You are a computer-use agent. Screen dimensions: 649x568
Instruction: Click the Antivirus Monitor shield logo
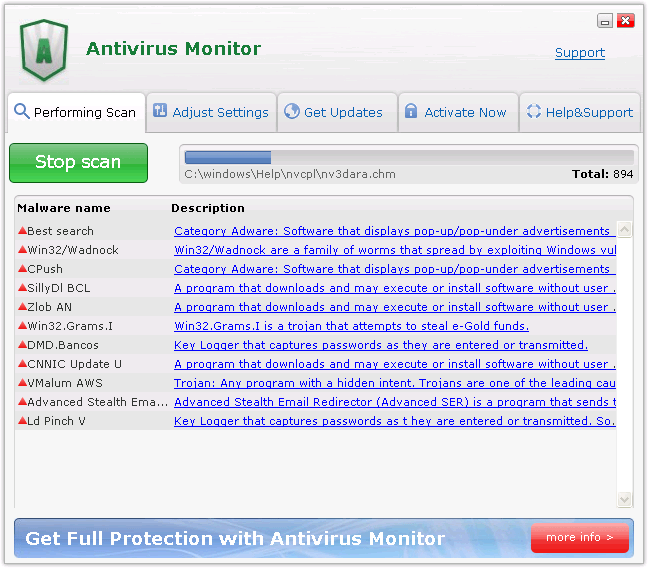(x=44, y=50)
